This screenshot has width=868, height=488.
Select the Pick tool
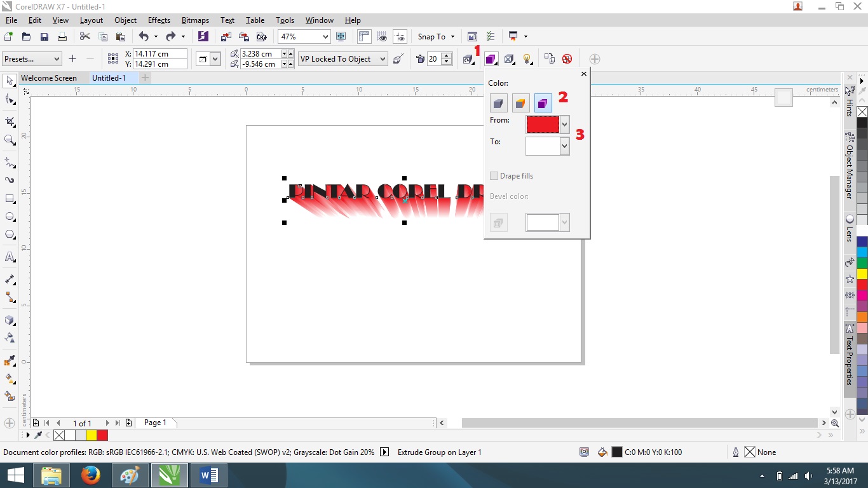coord(10,81)
